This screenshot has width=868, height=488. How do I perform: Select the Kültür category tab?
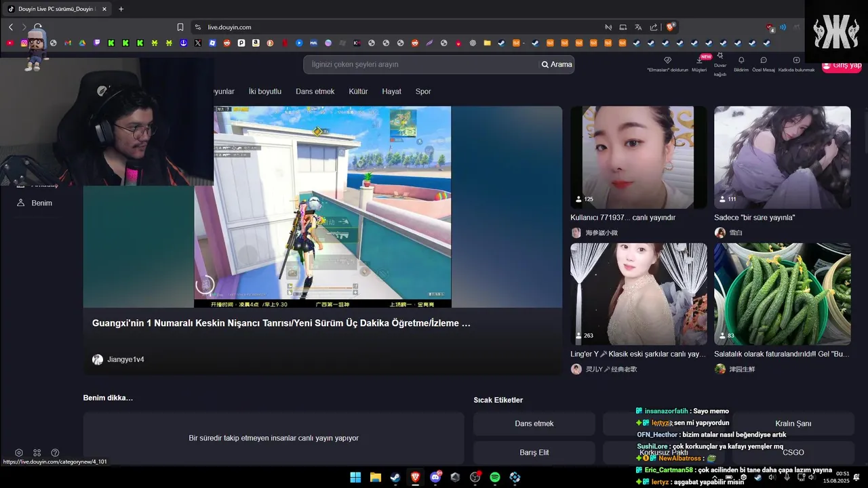(358, 91)
